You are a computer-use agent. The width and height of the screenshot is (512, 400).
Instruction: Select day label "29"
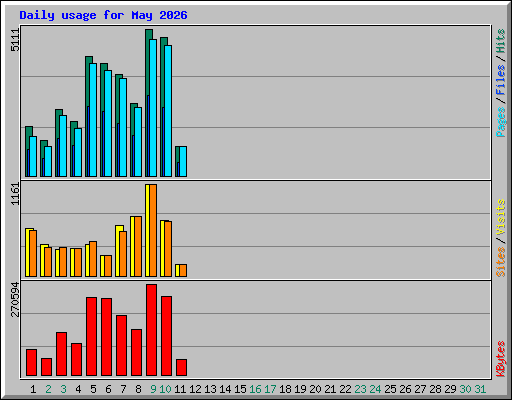pyautogui.click(x=450, y=389)
